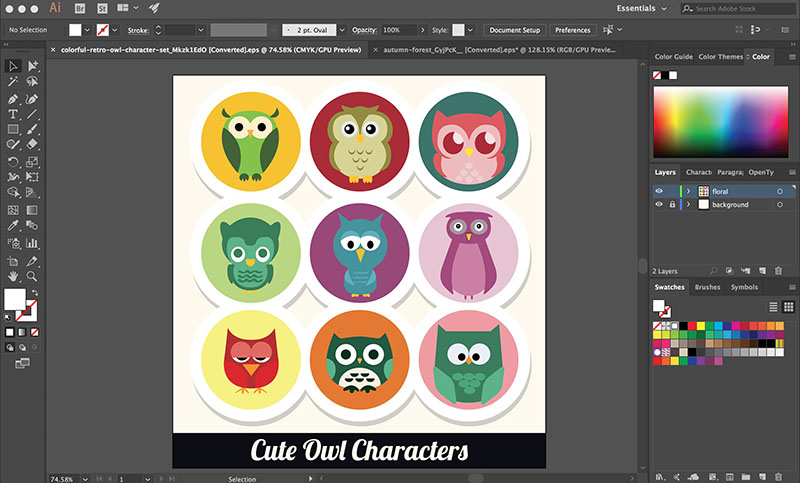
Task: Hide the floral layer eye icon
Action: pyautogui.click(x=659, y=191)
